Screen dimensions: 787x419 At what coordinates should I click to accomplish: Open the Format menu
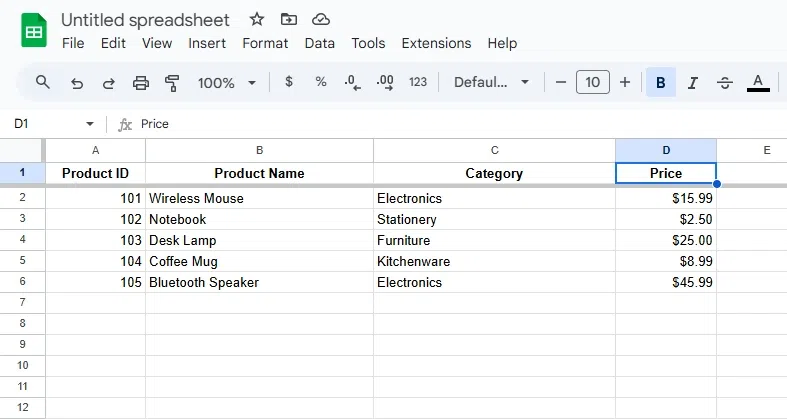(x=265, y=43)
